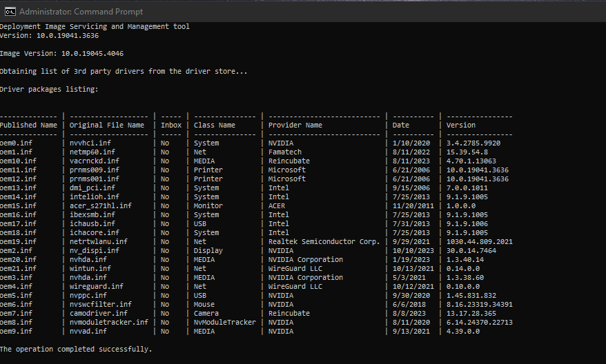
Task: Click the Original File Name column header
Action: point(107,125)
